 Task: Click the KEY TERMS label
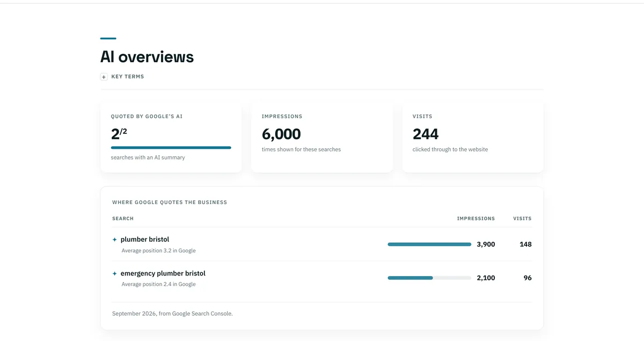click(x=128, y=77)
